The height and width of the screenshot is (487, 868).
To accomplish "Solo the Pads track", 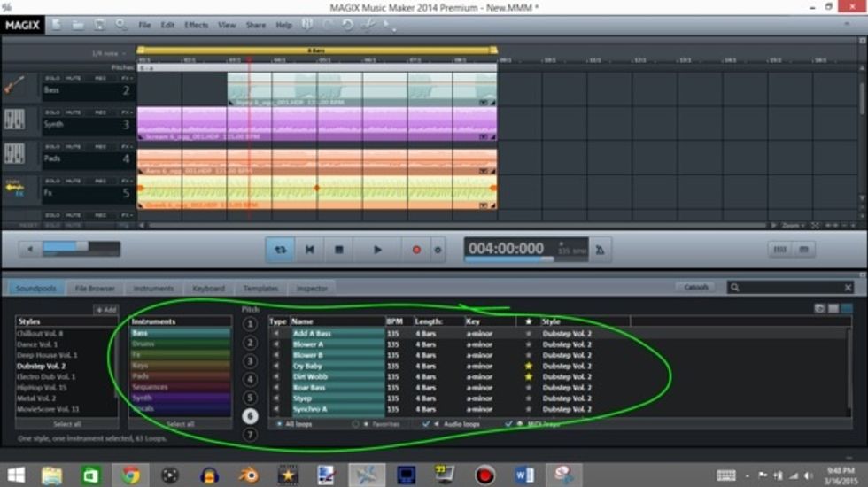I will point(52,147).
